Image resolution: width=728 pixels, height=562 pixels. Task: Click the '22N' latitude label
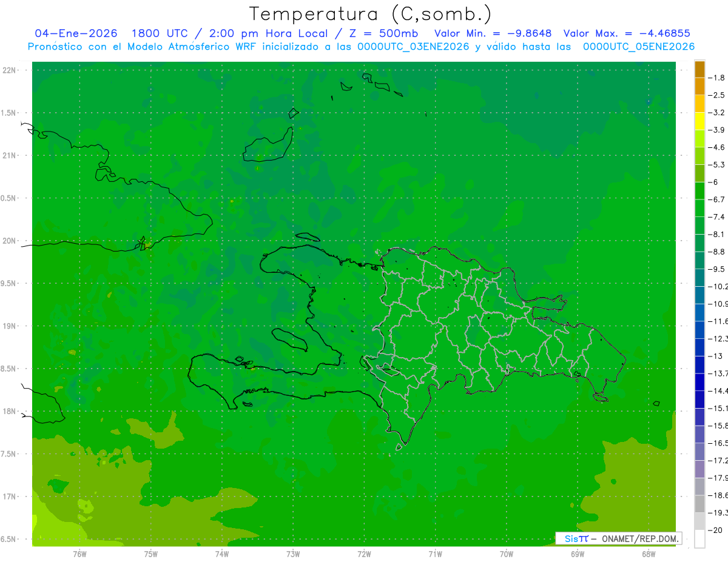tap(10, 70)
